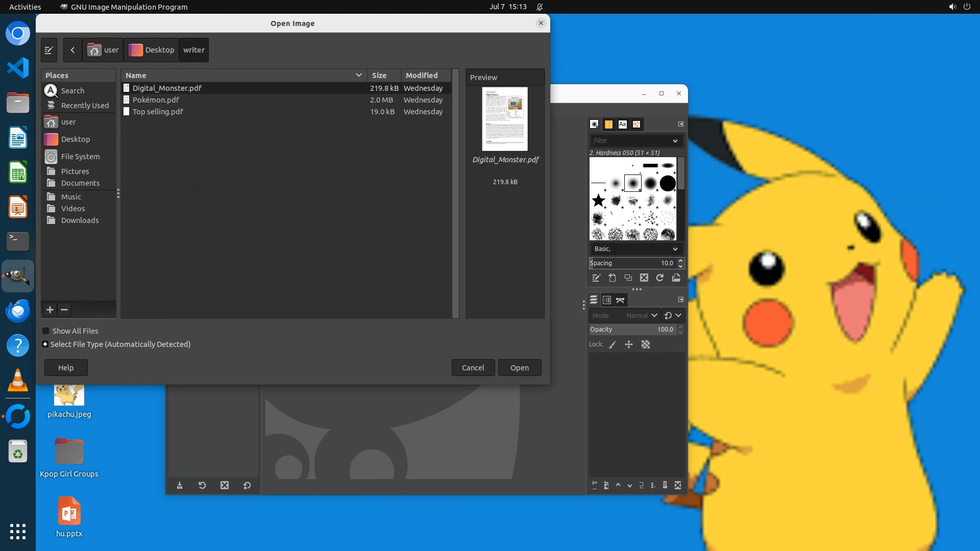Open VLC from the Ubuntu dock
Image resolution: width=980 pixels, height=551 pixels.
18,380
